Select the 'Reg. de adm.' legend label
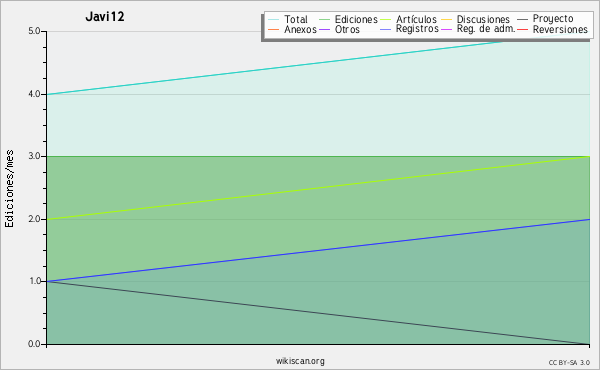Image resolution: width=600 pixels, height=370 pixels. point(486,29)
